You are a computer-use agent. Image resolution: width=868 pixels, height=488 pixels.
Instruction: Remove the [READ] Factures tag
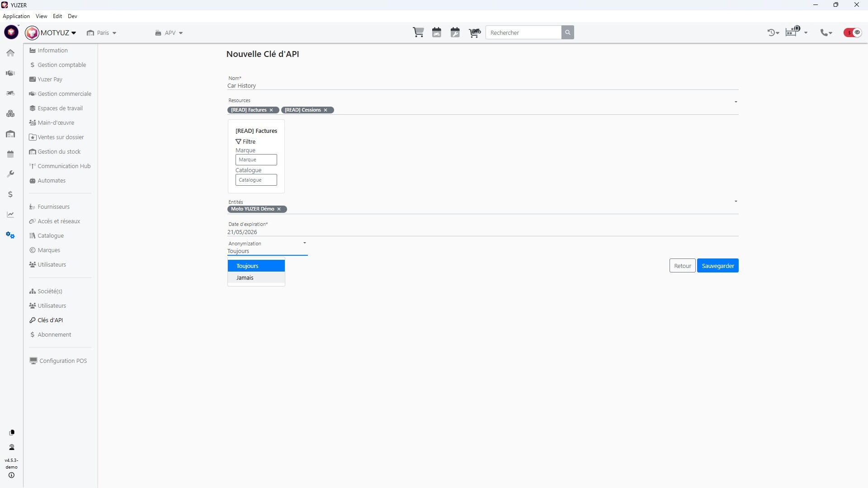pyautogui.click(x=271, y=110)
